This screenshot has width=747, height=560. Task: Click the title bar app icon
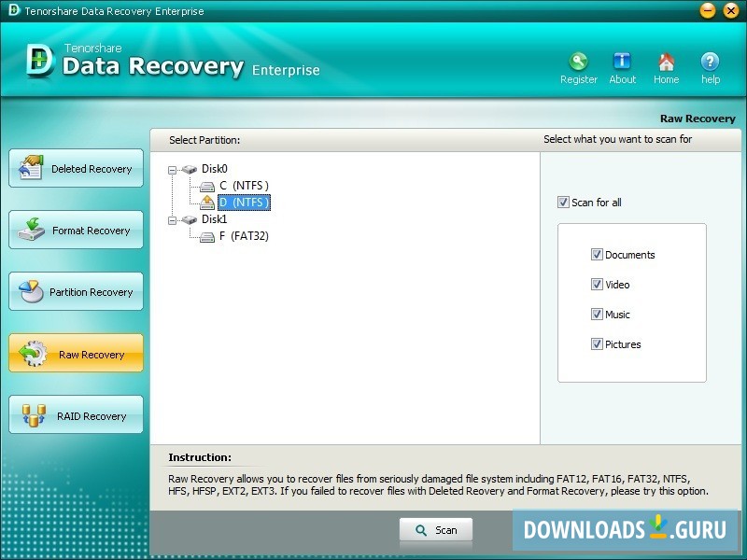14,10
